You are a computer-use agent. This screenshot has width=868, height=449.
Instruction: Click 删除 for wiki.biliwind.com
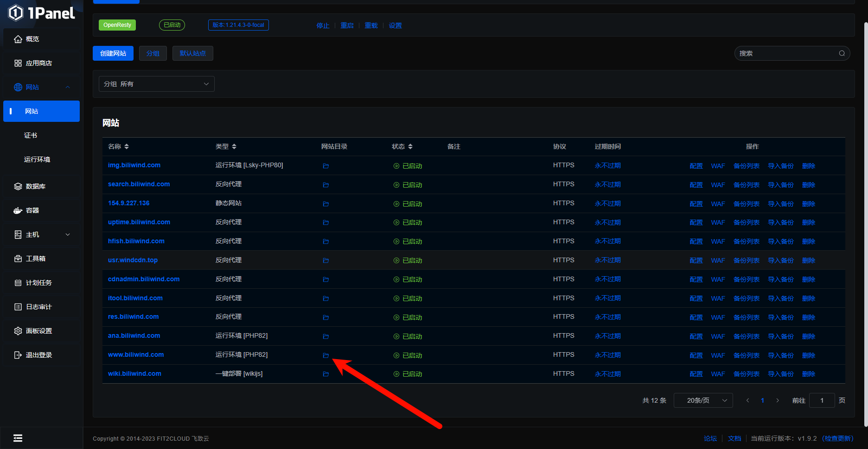tap(809, 374)
